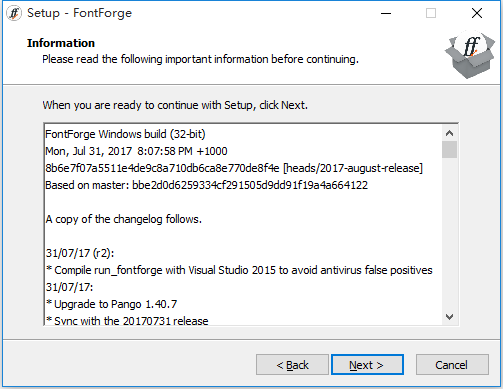
Task: Cancel the FontForge installation
Action: pos(452,365)
